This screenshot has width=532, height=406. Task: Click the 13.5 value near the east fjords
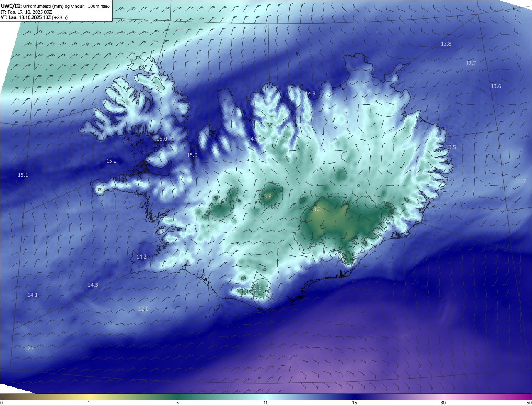[451, 147]
